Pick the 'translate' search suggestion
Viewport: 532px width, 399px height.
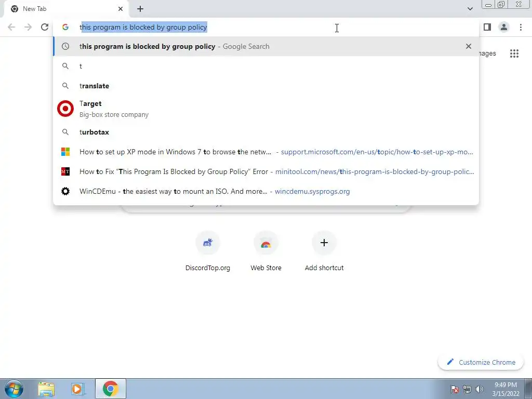(x=266, y=86)
